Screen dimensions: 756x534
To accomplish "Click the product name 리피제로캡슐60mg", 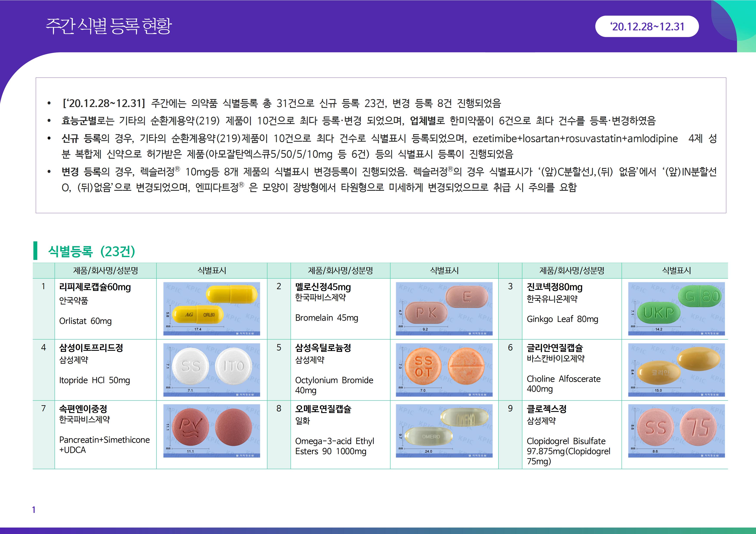I will click(x=95, y=287).
